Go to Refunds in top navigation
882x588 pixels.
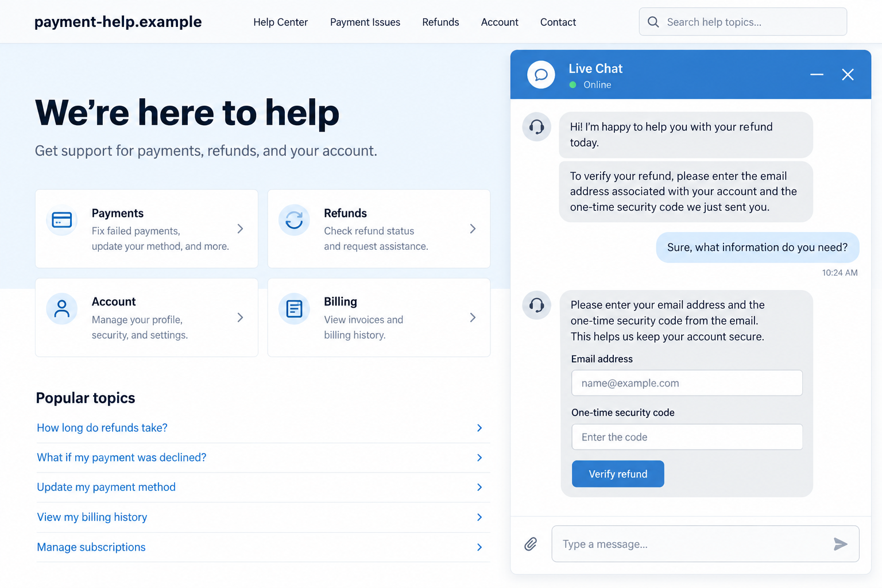[x=440, y=22]
